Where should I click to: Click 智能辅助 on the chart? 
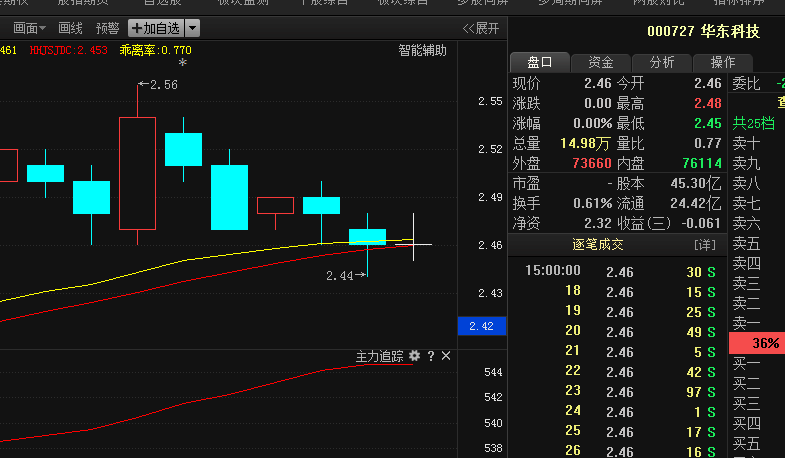point(422,51)
